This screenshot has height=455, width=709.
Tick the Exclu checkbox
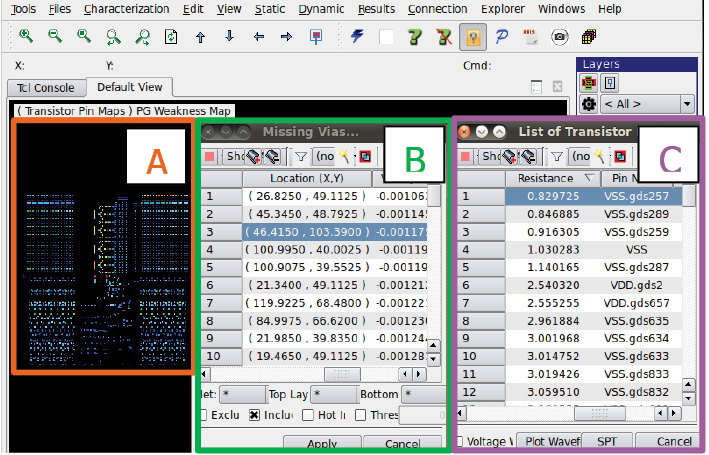tap(204, 415)
